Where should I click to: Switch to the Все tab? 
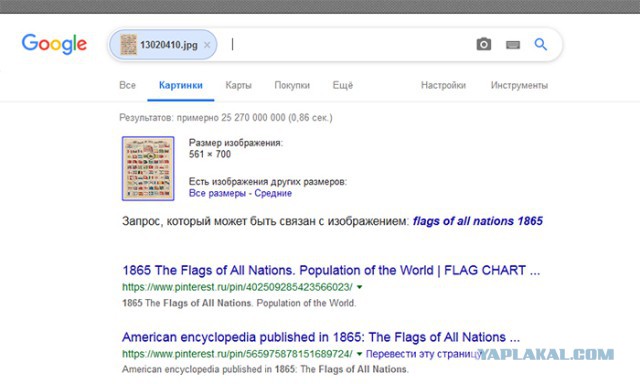(127, 85)
